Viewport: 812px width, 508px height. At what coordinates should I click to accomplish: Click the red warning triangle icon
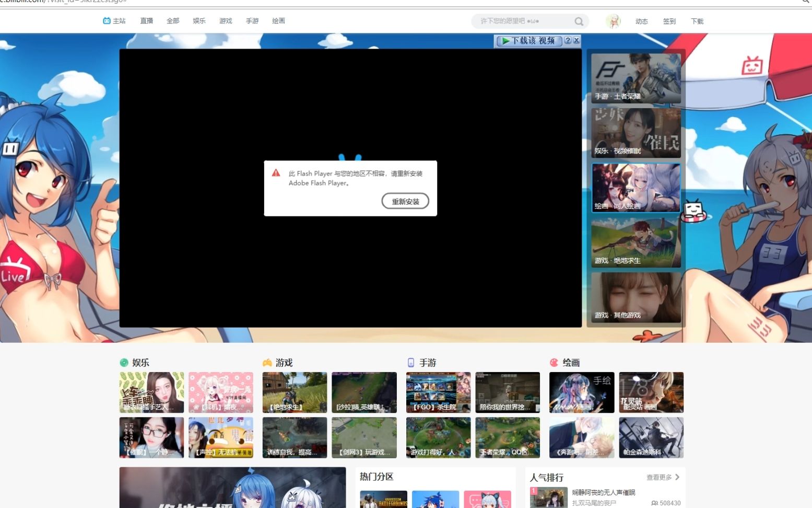pyautogui.click(x=276, y=173)
